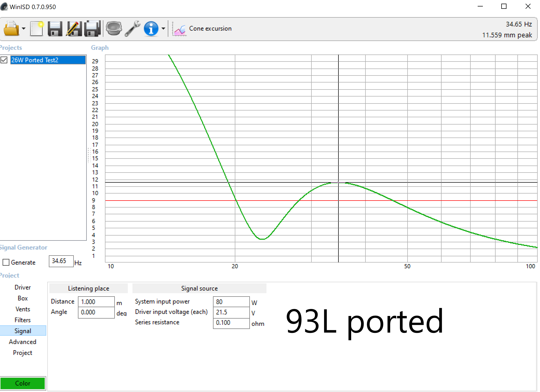Click the green Color button

[23, 383]
